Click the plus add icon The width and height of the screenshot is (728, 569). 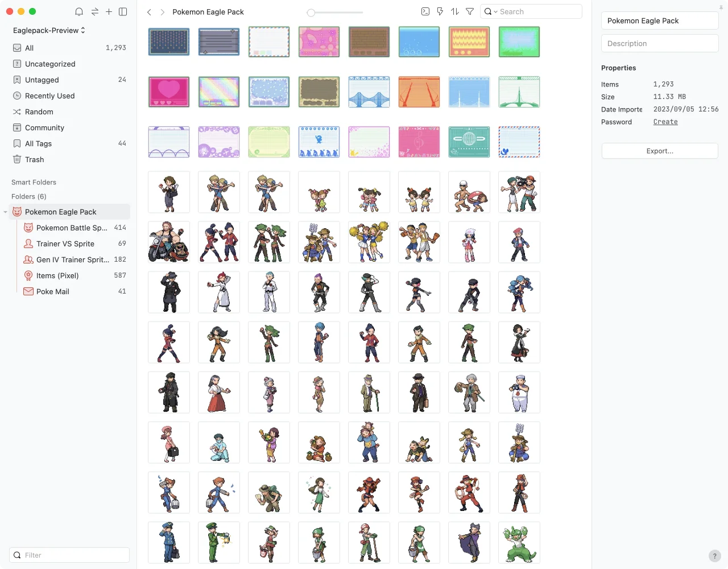109,12
